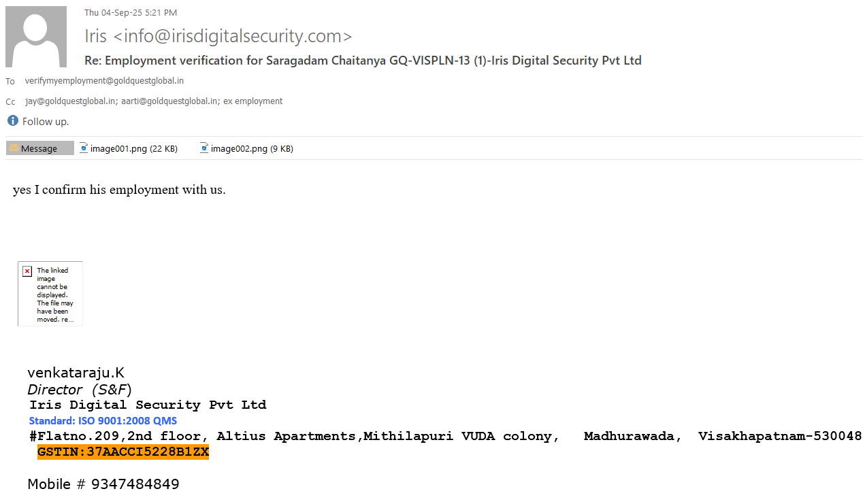Click the Thu 04-Sep-25 timestamp
Screen dimensions: 863x504
[131, 13]
